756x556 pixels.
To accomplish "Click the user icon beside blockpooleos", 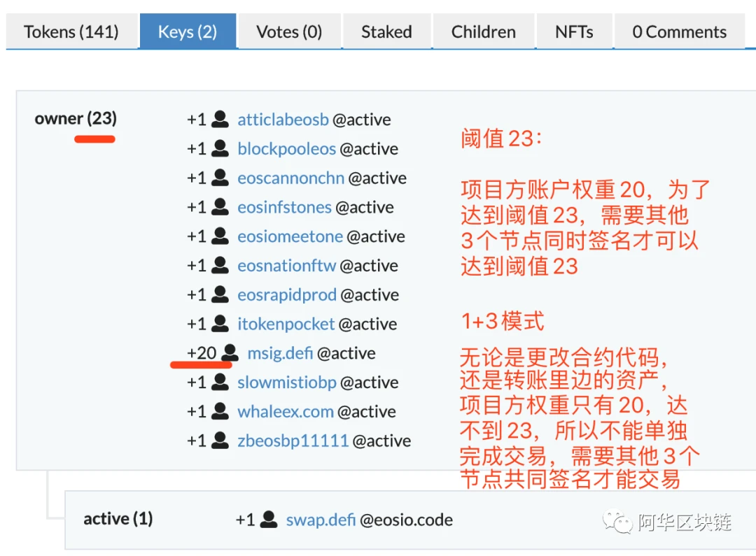I will [220, 148].
